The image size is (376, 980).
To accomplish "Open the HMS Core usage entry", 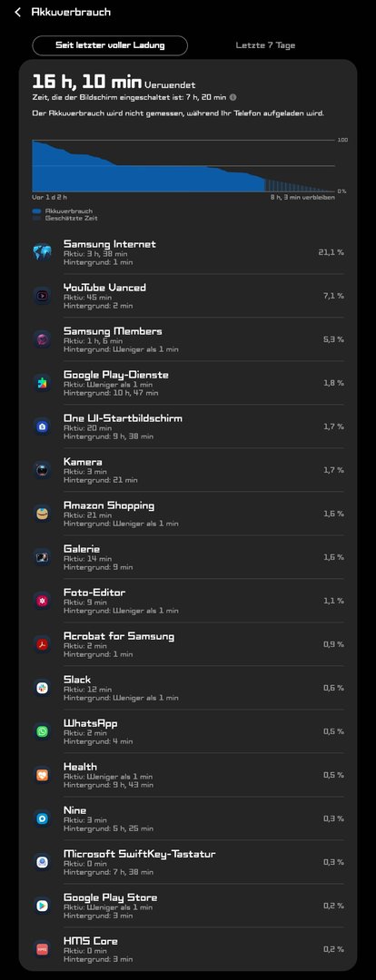I will (188, 949).
